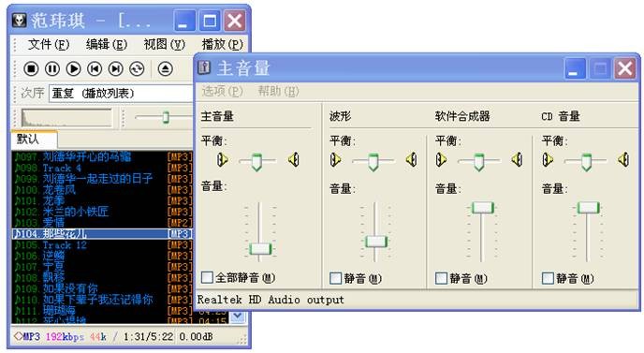
Task: Click the 主音量 balance slider thumb
Action: (x=256, y=162)
